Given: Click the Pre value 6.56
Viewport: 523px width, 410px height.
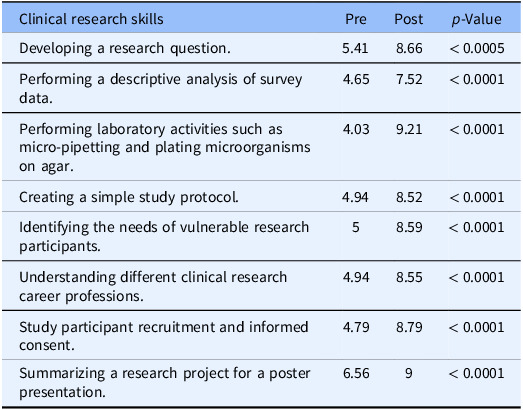Looking at the screenshot, I should (x=356, y=373).
